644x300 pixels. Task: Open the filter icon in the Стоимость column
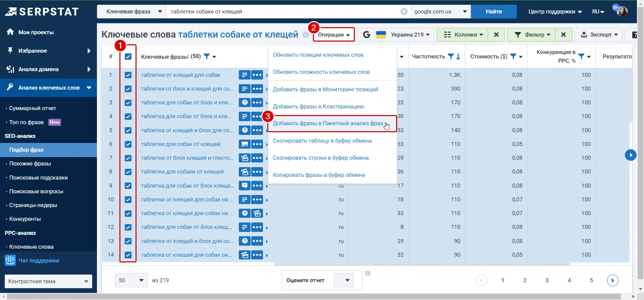point(513,56)
